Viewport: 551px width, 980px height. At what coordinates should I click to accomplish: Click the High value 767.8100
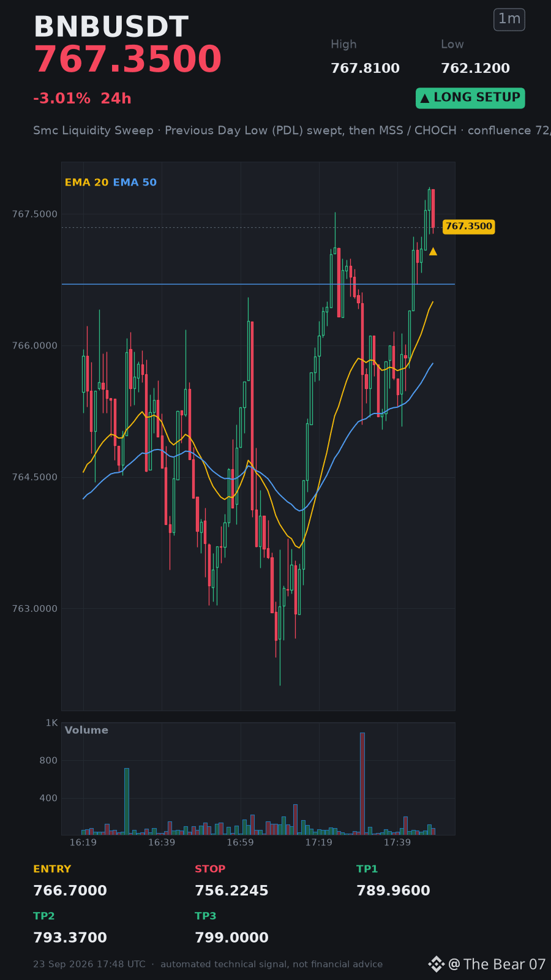pos(365,69)
